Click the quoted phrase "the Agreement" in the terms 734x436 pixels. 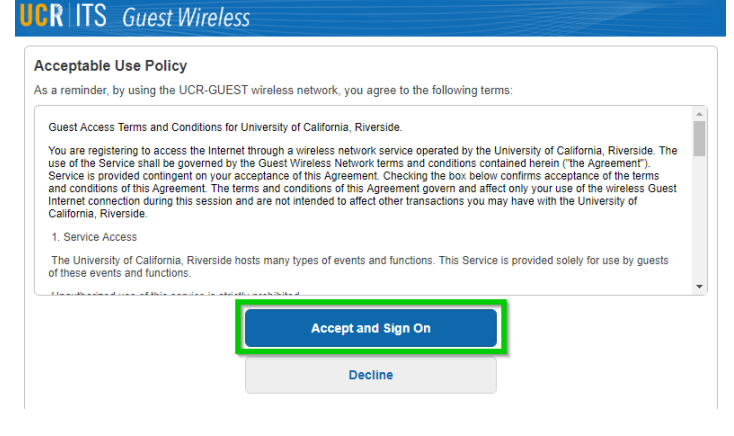[x=605, y=162]
